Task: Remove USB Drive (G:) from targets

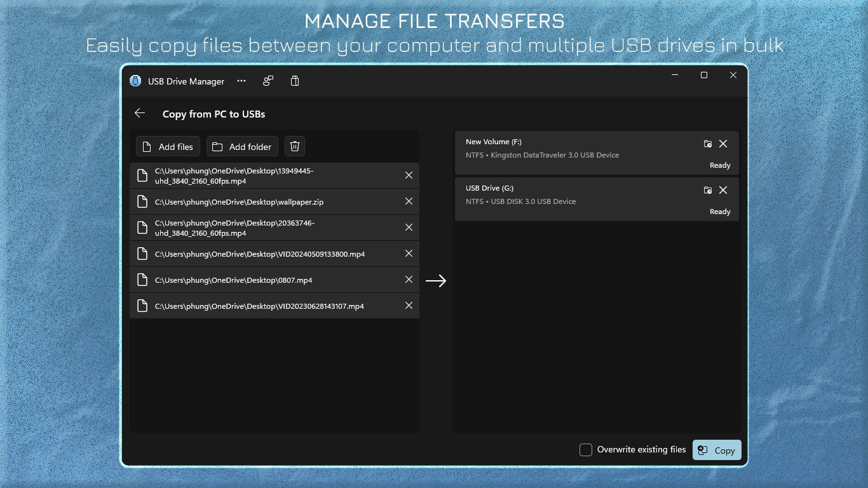Action: pyautogui.click(x=723, y=190)
